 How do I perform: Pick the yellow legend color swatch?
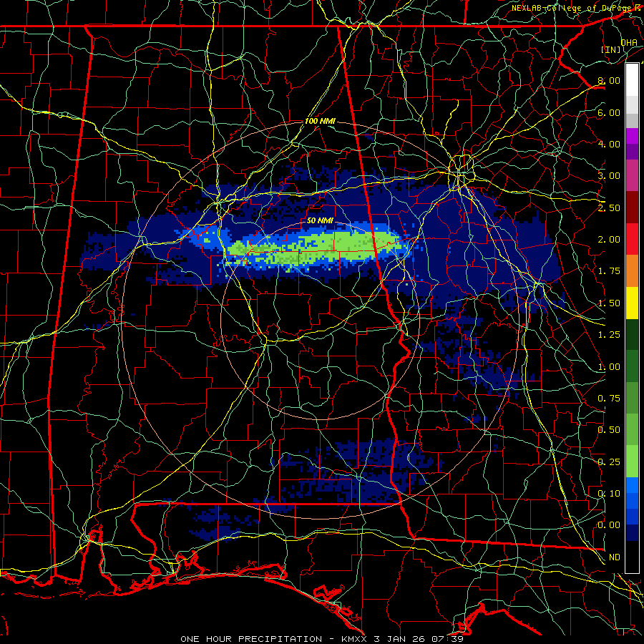click(x=632, y=303)
